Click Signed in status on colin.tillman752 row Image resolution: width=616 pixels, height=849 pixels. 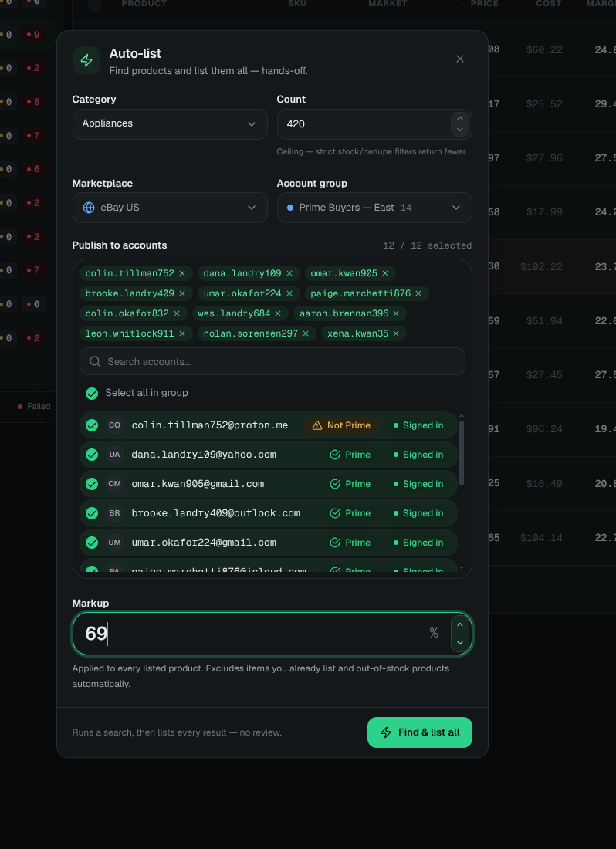(418, 425)
